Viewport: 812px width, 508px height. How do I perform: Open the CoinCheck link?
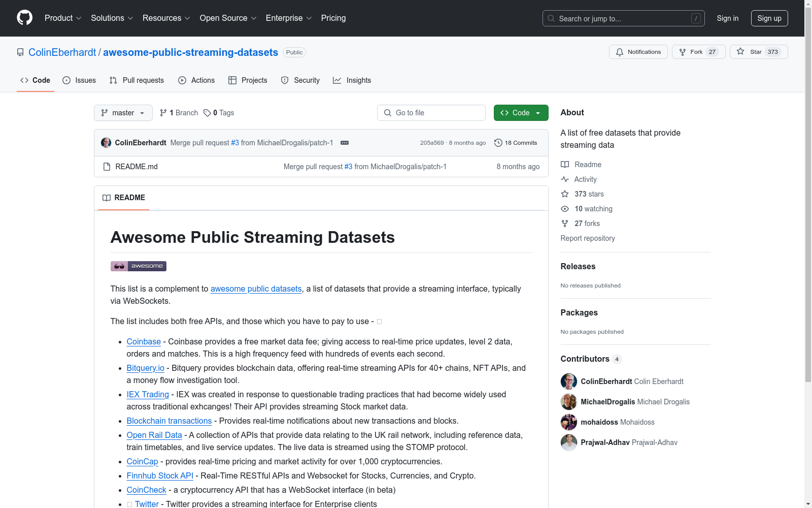coord(147,490)
